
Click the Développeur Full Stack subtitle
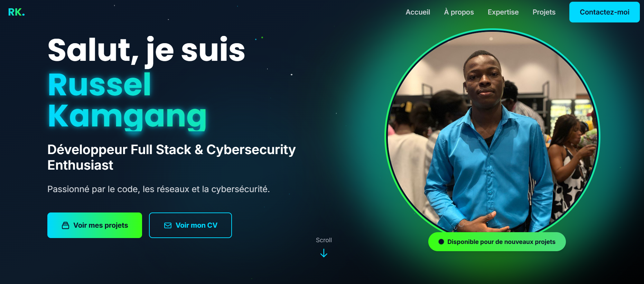pyautogui.click(x=171, y=157)
